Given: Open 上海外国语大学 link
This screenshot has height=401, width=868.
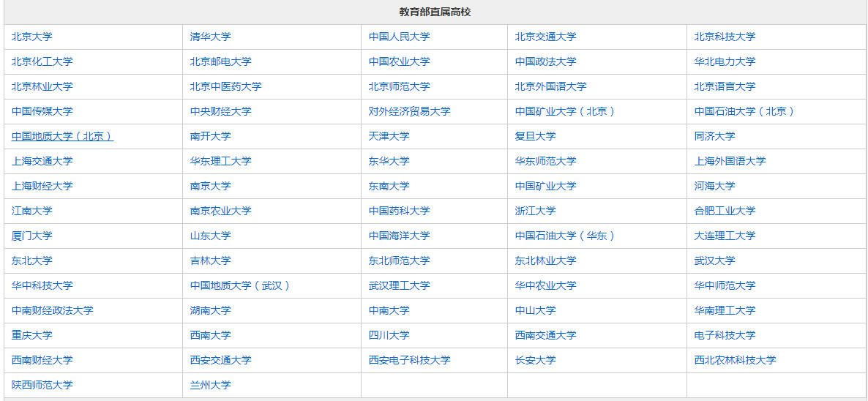Looking at the screenshot, I should [730, 162].
